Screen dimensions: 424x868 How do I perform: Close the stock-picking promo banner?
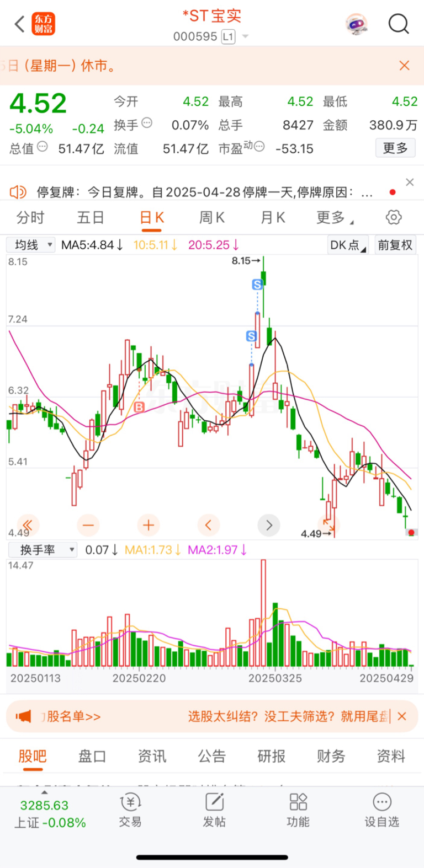point(402,716)
